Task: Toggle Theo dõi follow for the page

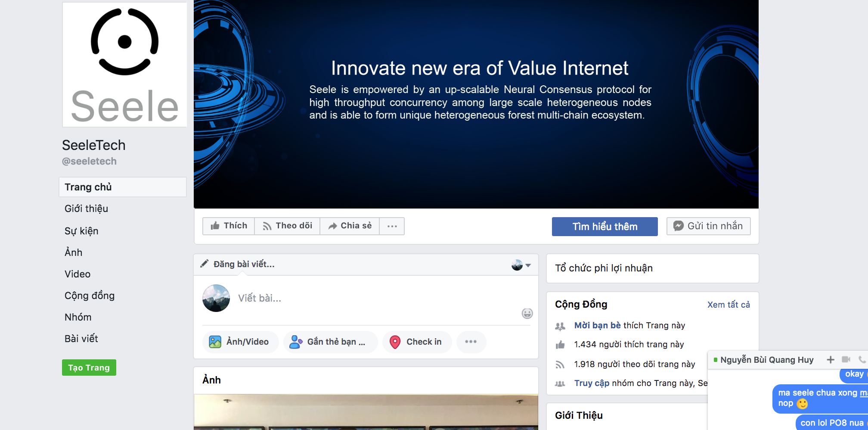Action: click(287, 226)
